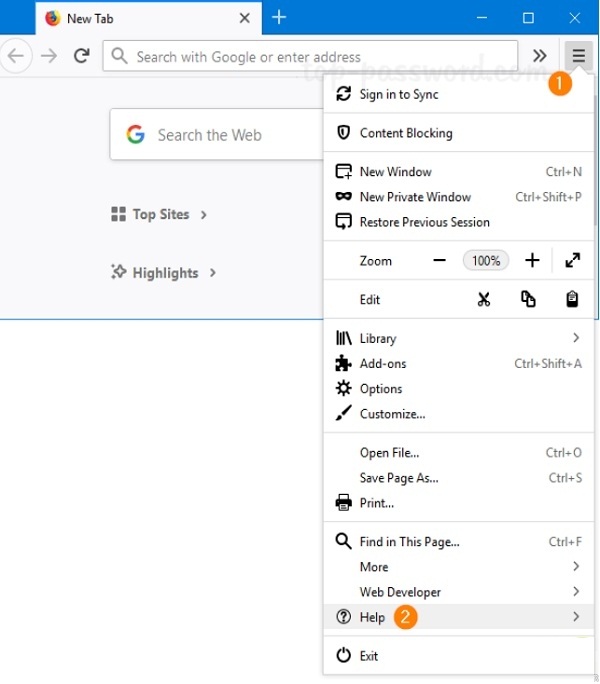
Task: Zoom out with the minus button
Action: pos(439,260)
